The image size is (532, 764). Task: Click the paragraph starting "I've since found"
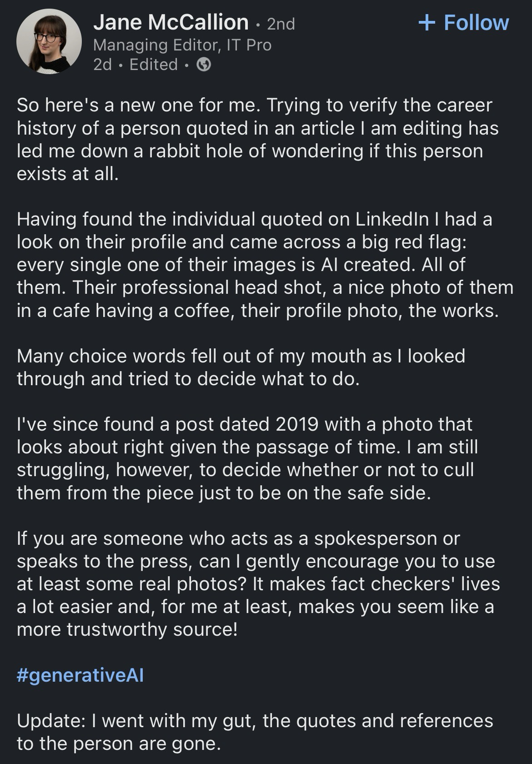(x=247, y=458)
